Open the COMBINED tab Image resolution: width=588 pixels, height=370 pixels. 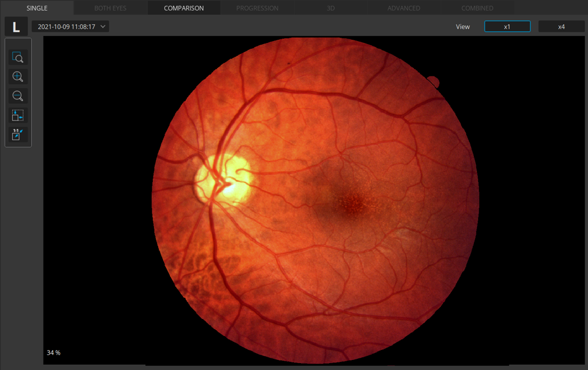coord(477,8)
